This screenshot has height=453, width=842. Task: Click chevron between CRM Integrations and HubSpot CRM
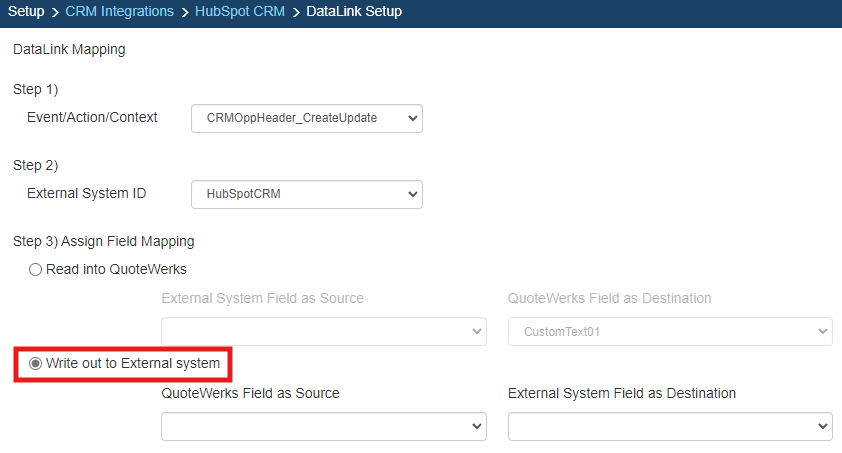point(185,12)
